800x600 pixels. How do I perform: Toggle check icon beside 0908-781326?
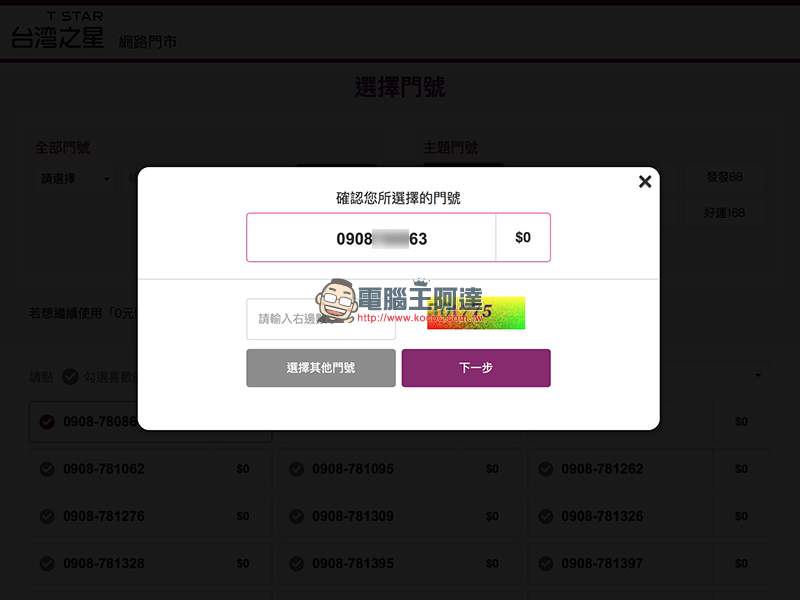(545, 517)
